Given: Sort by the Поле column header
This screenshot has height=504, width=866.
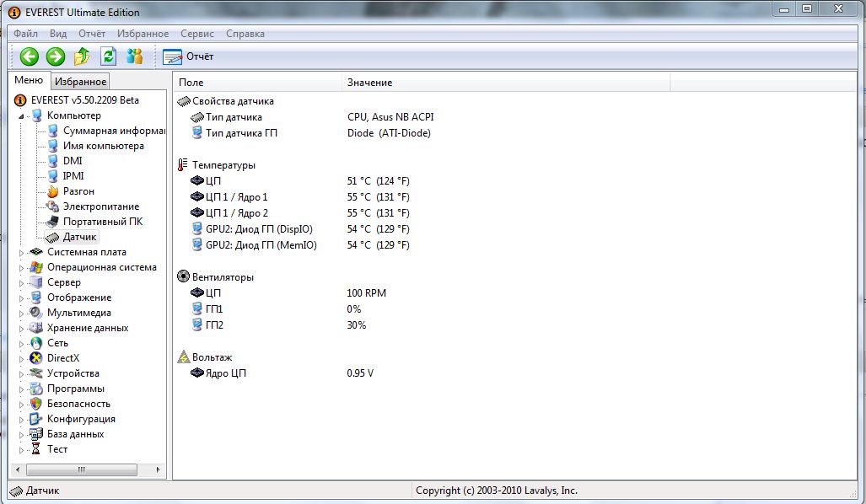Looking at the screenshot, I should 257,83.
